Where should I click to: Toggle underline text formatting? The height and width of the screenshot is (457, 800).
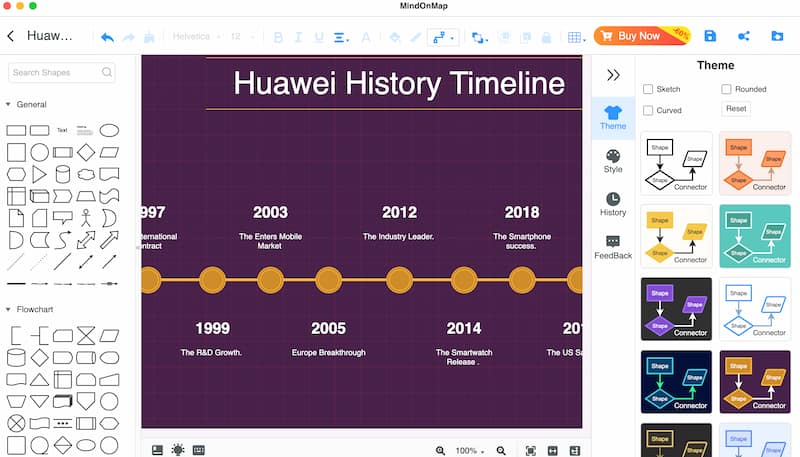(x=319, y=37)
